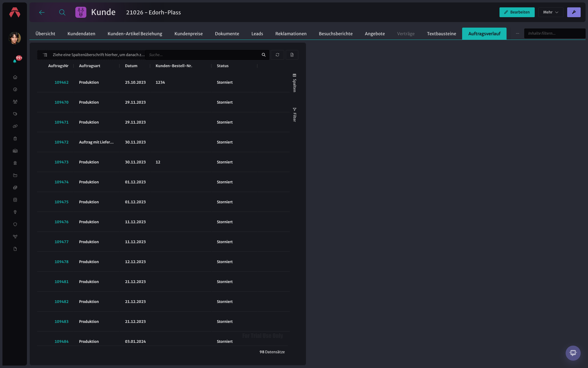
Task: Refresh the order table
Action: (x=277, y=55)
